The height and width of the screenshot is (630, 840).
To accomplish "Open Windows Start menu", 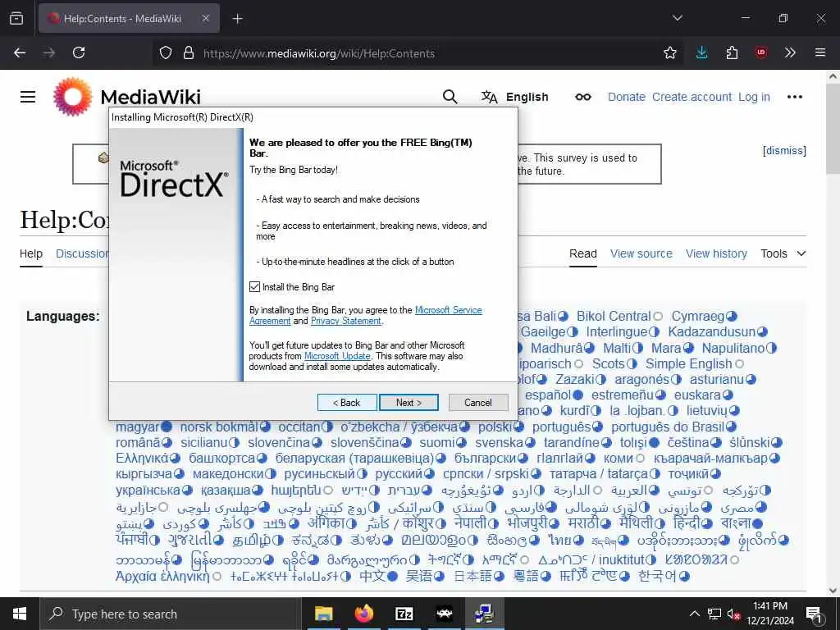I will tap(20, 614).
